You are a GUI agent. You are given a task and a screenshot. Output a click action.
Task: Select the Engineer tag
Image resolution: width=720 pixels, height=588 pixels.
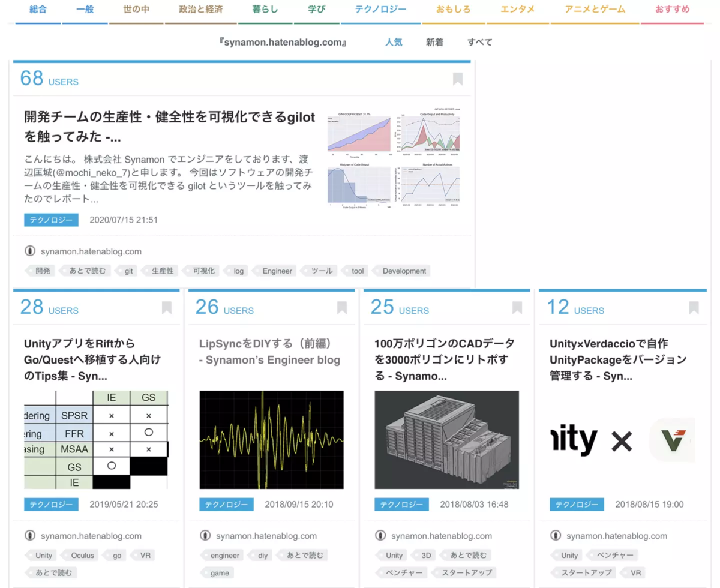click(275, 271)
